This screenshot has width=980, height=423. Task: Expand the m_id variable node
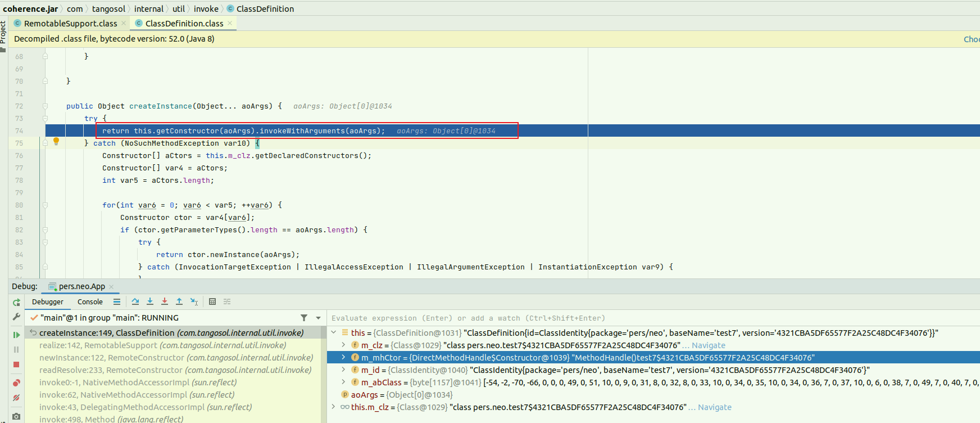[343, 370]
